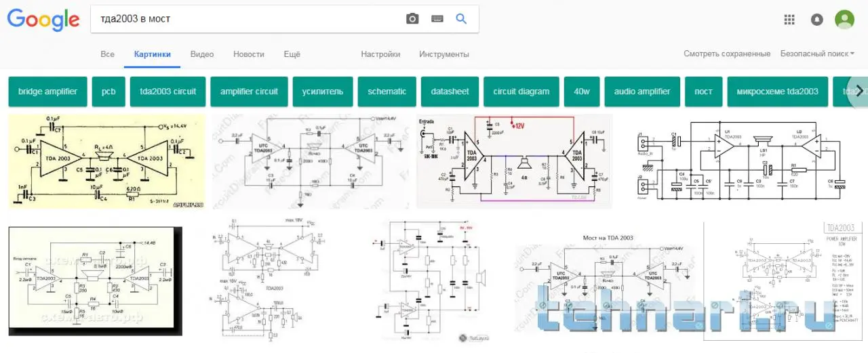This screenshot has width=868, height=353.
Task: Select the circuit diagram chip
Action: click(x=521, y=91)
